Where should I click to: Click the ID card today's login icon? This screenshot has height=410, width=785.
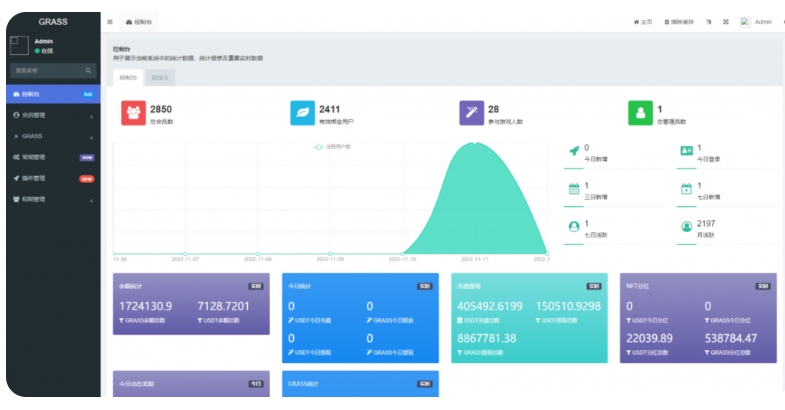pos(686,151)
